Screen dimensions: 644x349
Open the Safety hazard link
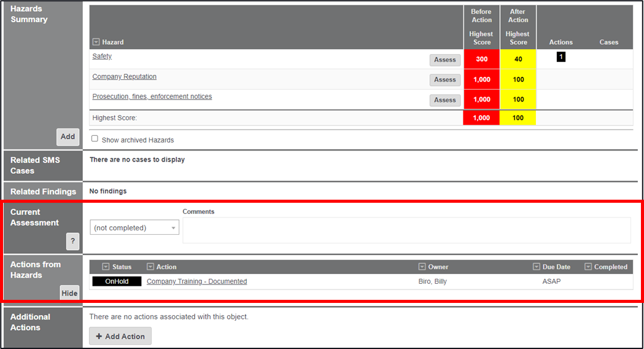[102, 57]
